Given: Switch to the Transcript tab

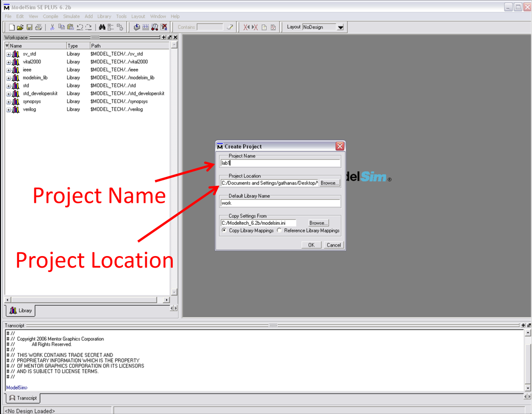Looking at the screenshot, I should pyautogui.click(x=23, y=398).
